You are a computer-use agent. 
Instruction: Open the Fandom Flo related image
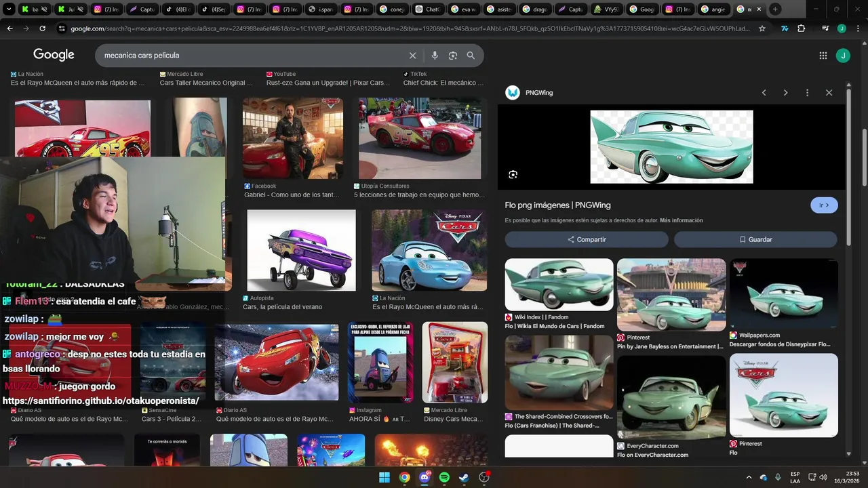pos(559,285)
